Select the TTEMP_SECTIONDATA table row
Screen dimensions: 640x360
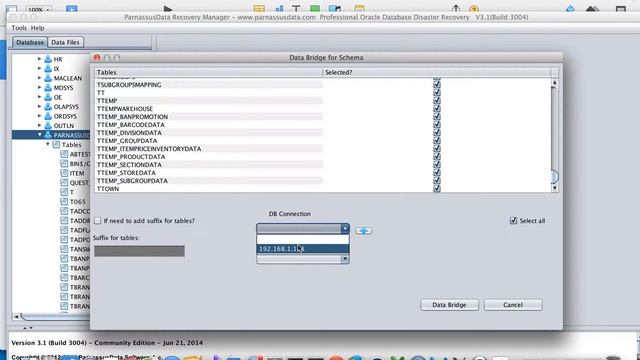(x=209, y=164)
